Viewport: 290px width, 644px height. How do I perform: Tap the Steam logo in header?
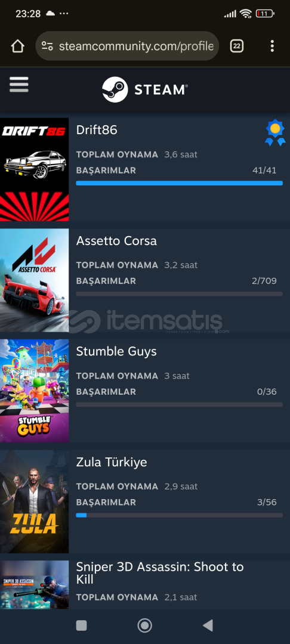coord(145,89)
